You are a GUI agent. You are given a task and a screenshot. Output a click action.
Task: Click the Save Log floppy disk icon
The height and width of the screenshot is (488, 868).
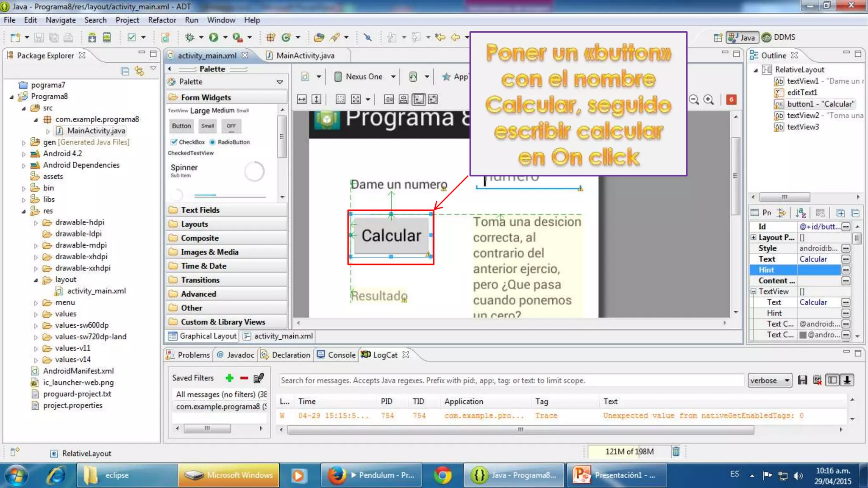point(802,380)
